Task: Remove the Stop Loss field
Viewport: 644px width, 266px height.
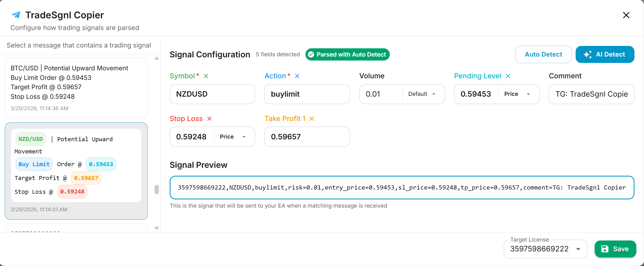Action: pos(209,119)
